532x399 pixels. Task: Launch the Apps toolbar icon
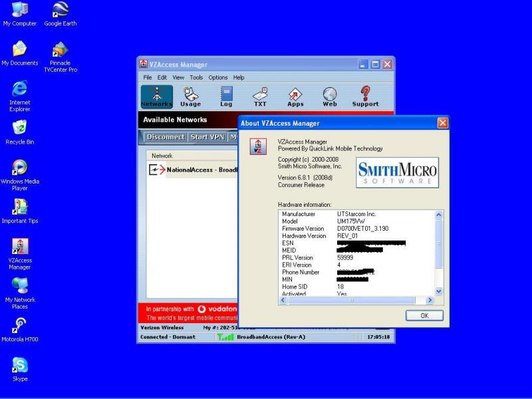pos(295,96)
